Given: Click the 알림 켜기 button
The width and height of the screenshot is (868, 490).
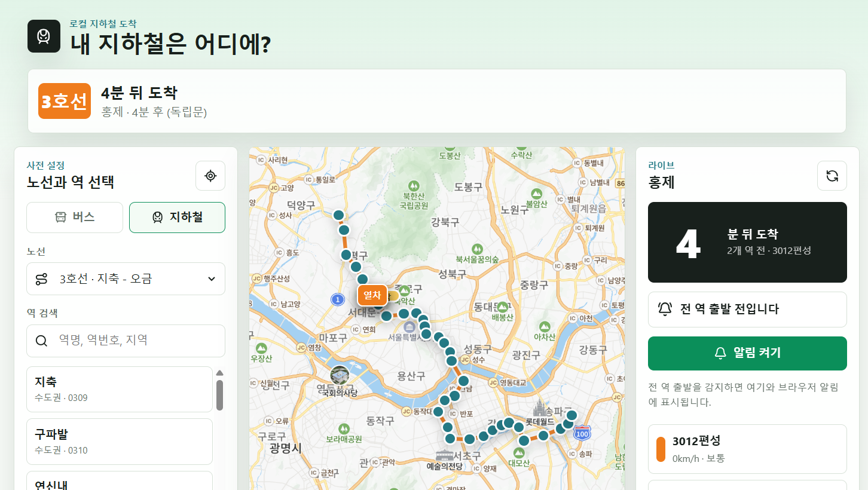Looking at the screenshot, I should point(747,353).
